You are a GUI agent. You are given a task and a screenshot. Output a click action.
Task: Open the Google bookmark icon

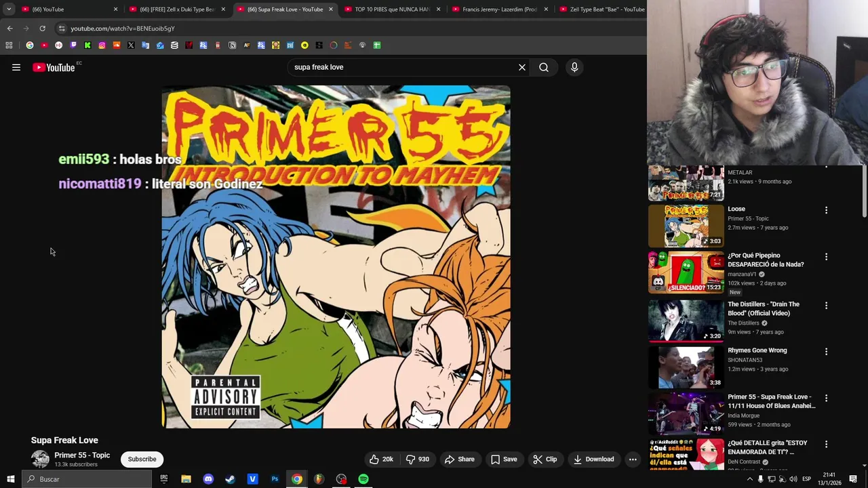[30, 45]
